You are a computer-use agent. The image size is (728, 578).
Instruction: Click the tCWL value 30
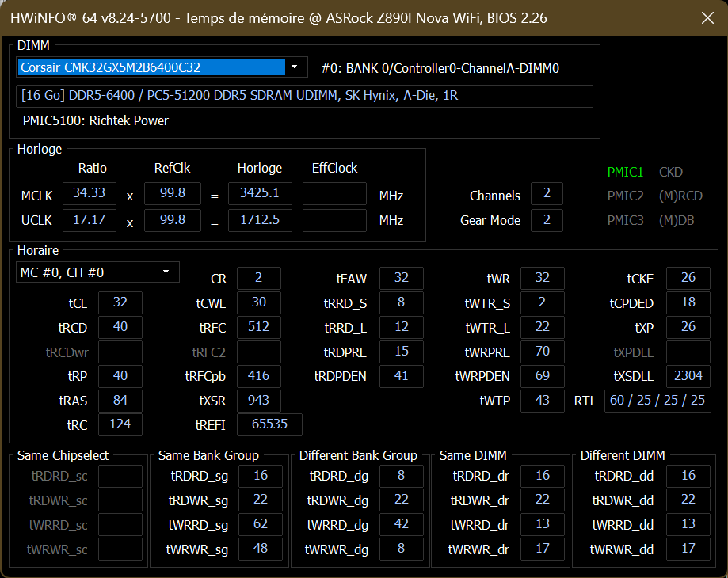tap(258, 302)
